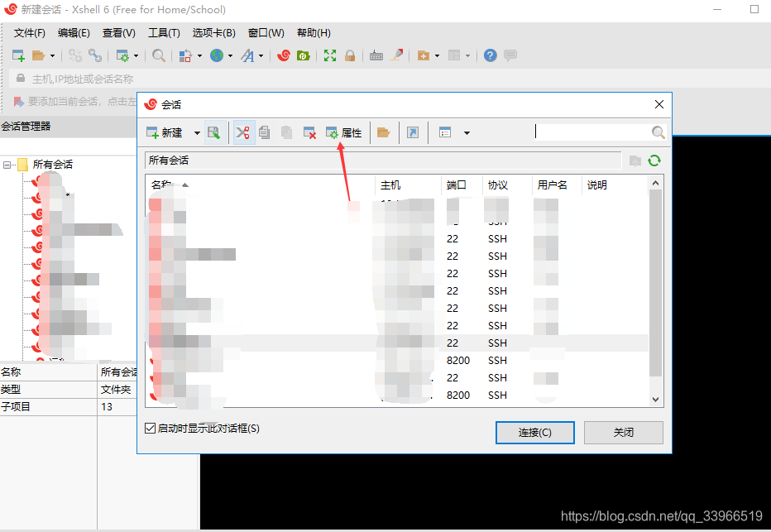Close the 会话 dialog with X
The image size is (771, 532).
[659, 104]
